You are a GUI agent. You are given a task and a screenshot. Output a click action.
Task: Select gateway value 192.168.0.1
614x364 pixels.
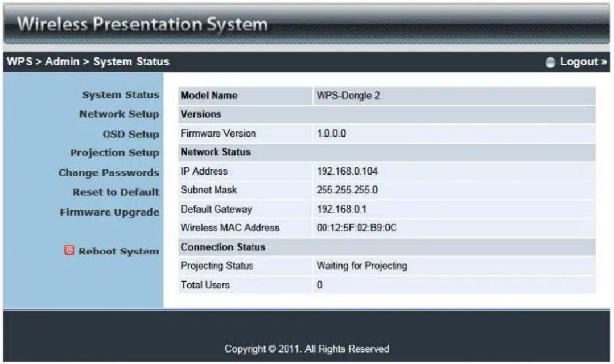pos(342,209)
